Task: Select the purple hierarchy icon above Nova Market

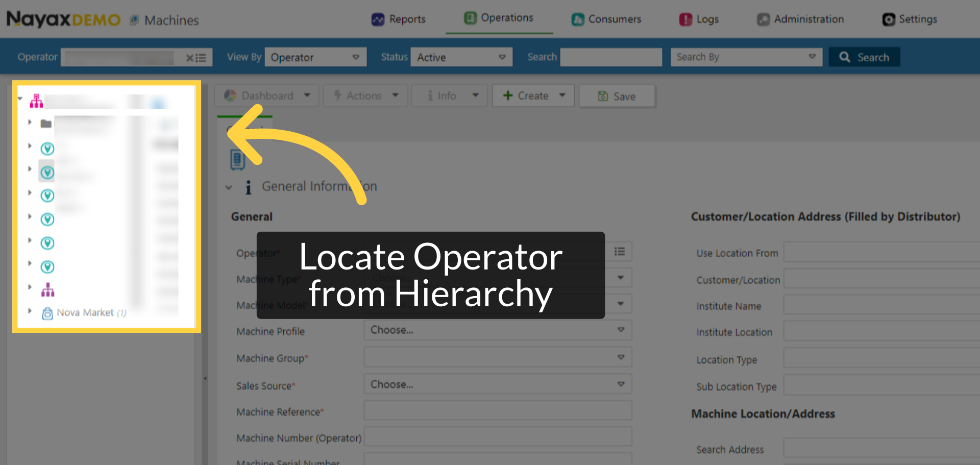Action: (47, 290)
